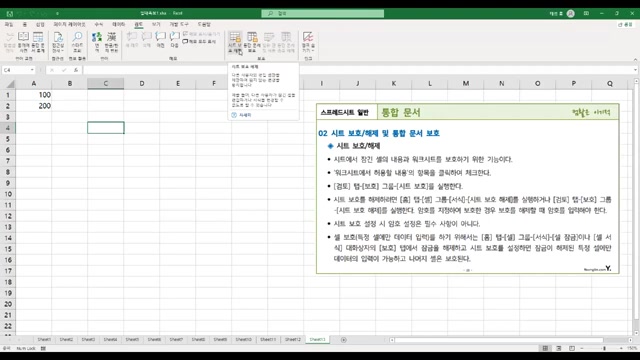640x360 pixels.
Task: Click the Delete comment icon
Action: (x=147, y=40)
